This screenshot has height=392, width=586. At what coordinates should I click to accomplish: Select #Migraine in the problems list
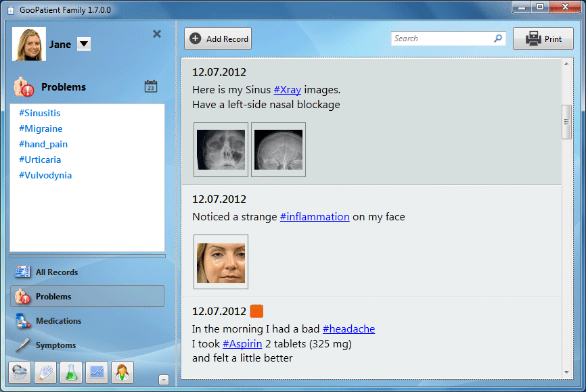coord(41,128)
